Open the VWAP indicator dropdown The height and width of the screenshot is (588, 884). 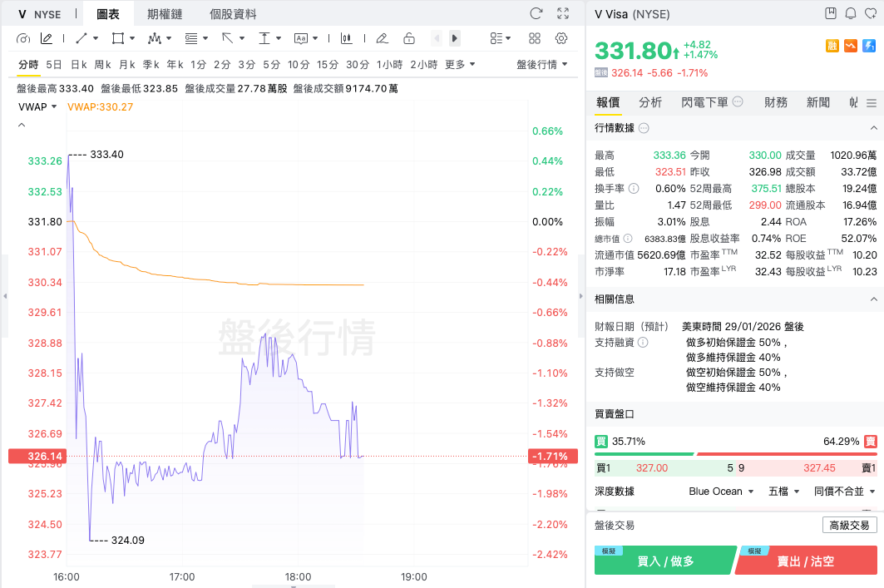click(x=38, y=106)
